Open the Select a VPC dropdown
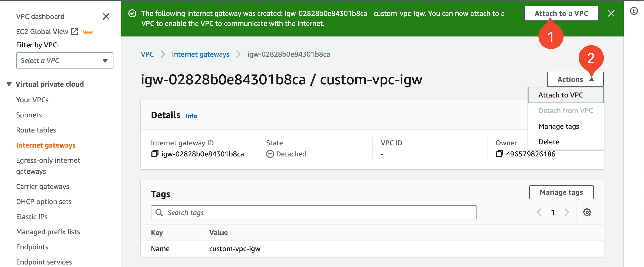The image size is (644, 267). (64, 60)
